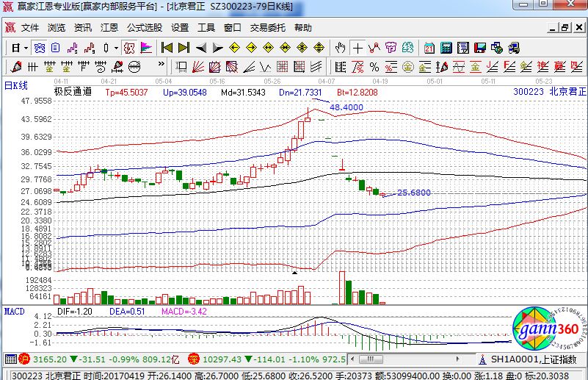Click the 极反通道 indicator label
This screenshot has height=380, width=588.
pyautogui.click(x=73, y=92)
